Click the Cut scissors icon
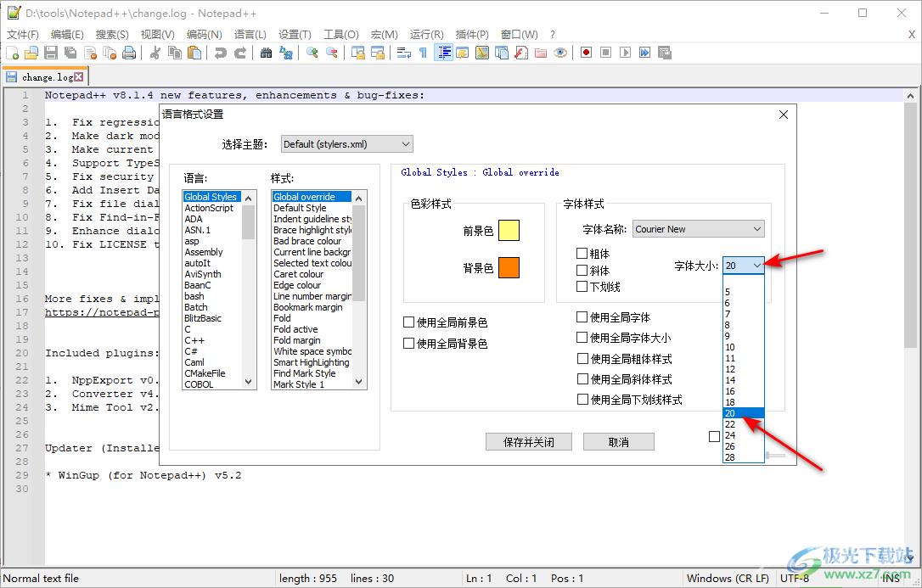Viewport: 922px width, 588px height. tap(155, 53)
